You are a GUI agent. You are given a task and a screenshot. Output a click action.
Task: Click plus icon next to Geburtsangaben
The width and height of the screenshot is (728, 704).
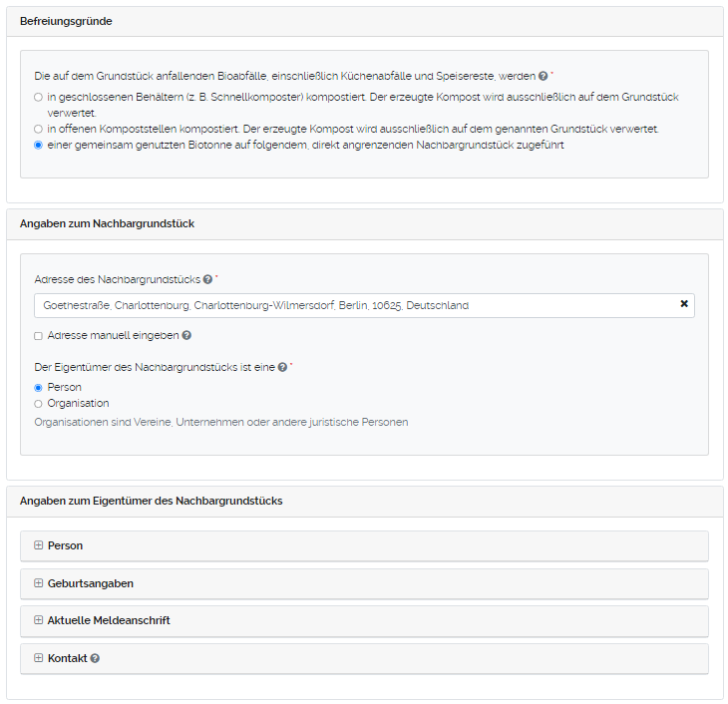(39, 583)
